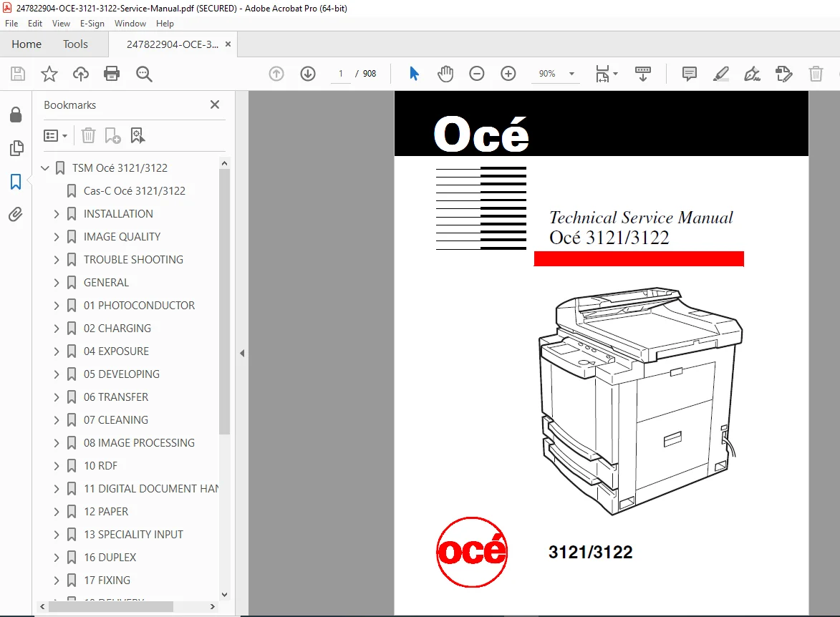Click the find current bookmark icon
Image resolution: width=840 pixels, height=617 pixels.
[137, 135]
